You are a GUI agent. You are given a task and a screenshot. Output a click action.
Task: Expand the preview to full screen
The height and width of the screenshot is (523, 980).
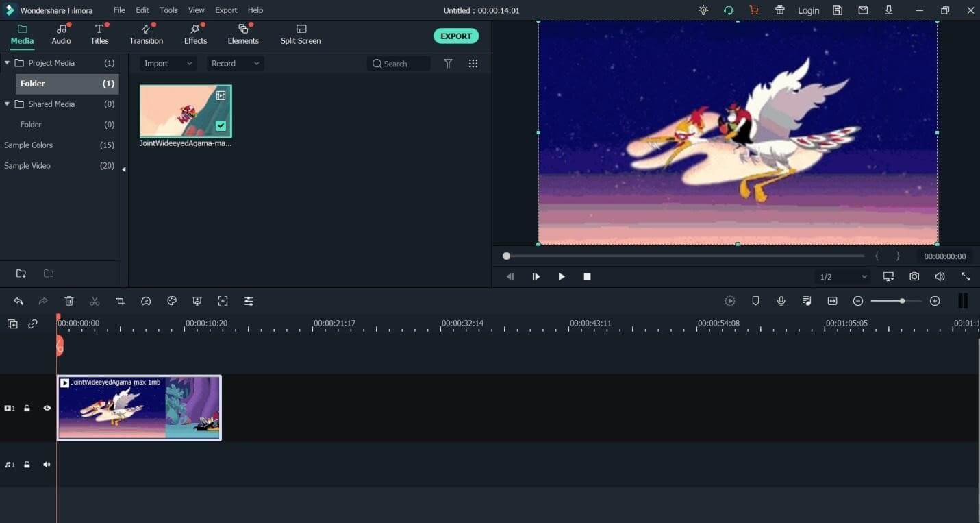pos(966,276)
